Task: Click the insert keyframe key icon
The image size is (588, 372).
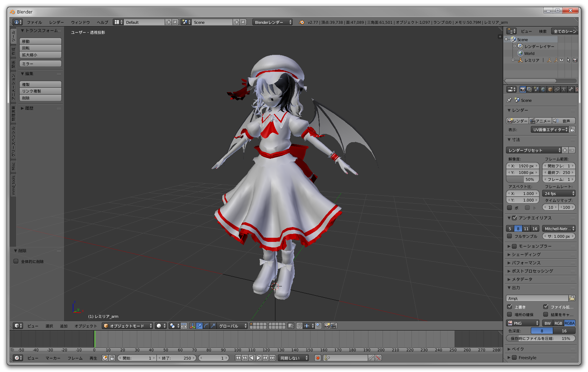Action: (371, 358)
